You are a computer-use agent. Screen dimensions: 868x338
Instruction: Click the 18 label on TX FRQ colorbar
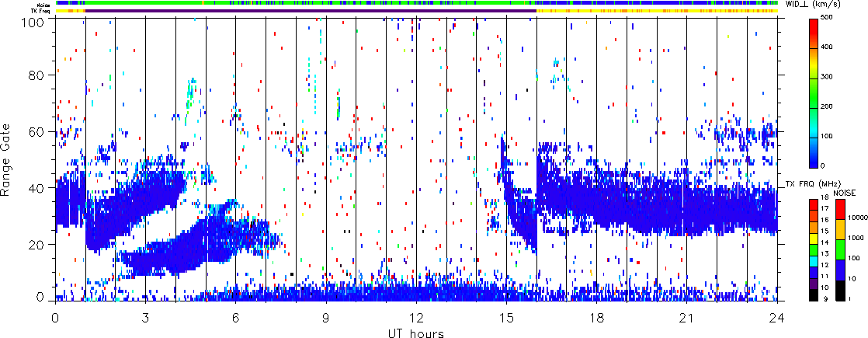tap(824, 198)
